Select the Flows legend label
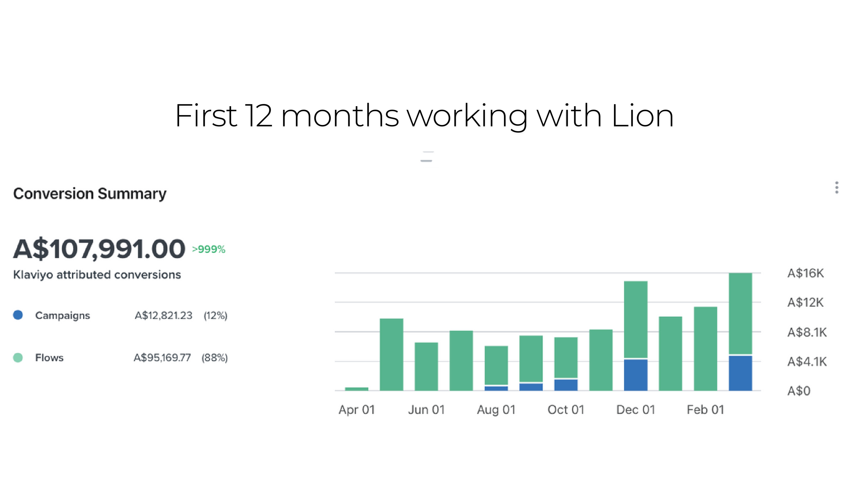This screenshot has height=504, width=849. 49,358
